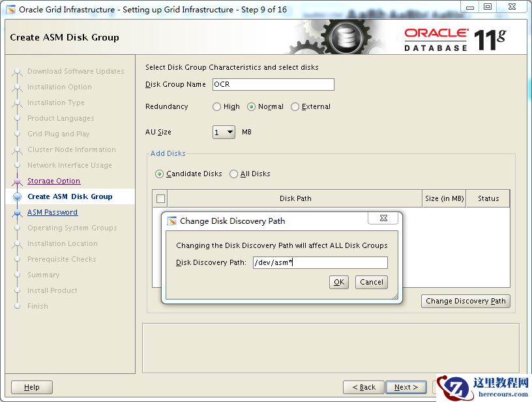Click the ASM Password step marker icon

(x=18, y=213)
